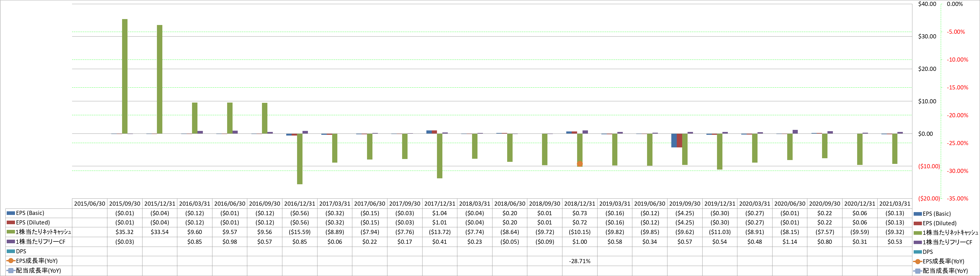
Task: Click the ($4.25) cell in the EPS (Diluted) row
Action: (x=685, y=222)
